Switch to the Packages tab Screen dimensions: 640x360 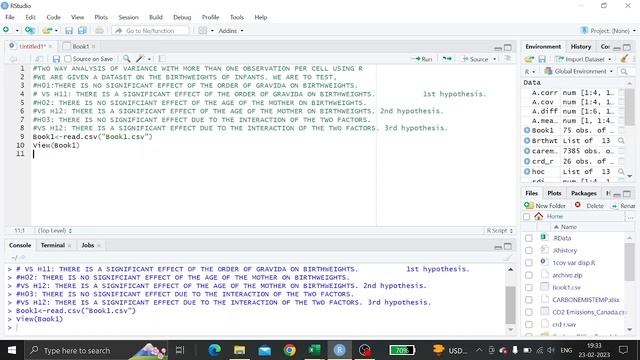click(x=583, y=193)
